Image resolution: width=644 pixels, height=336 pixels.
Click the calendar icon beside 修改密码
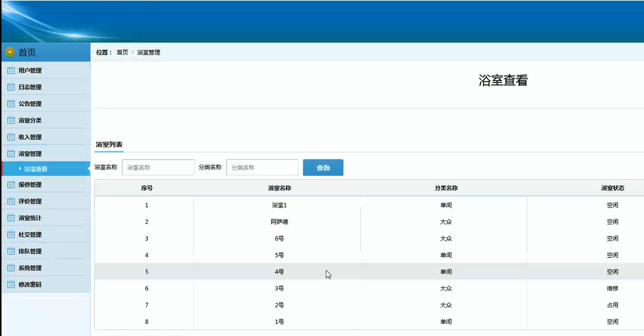coord(11,285)
